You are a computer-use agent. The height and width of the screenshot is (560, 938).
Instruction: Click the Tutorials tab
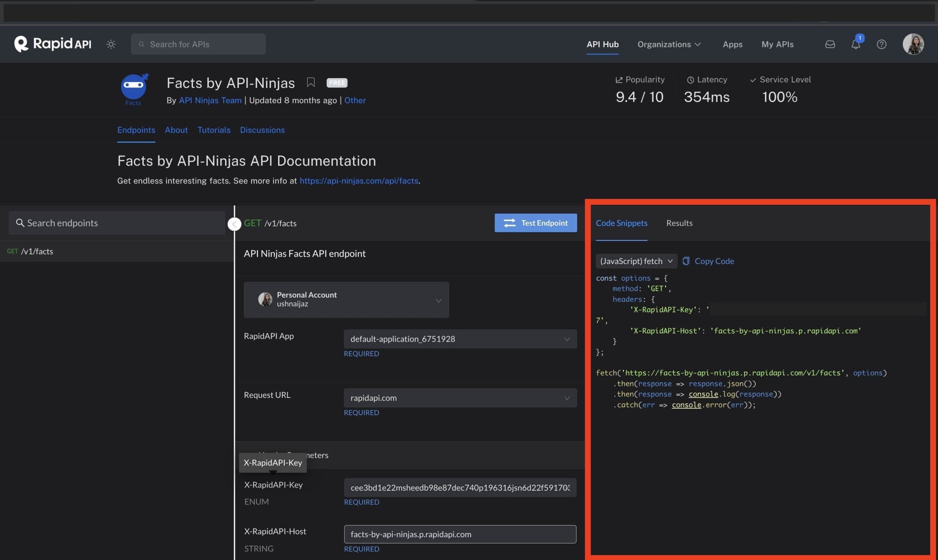pyautogui.click(x=213, y=129)
